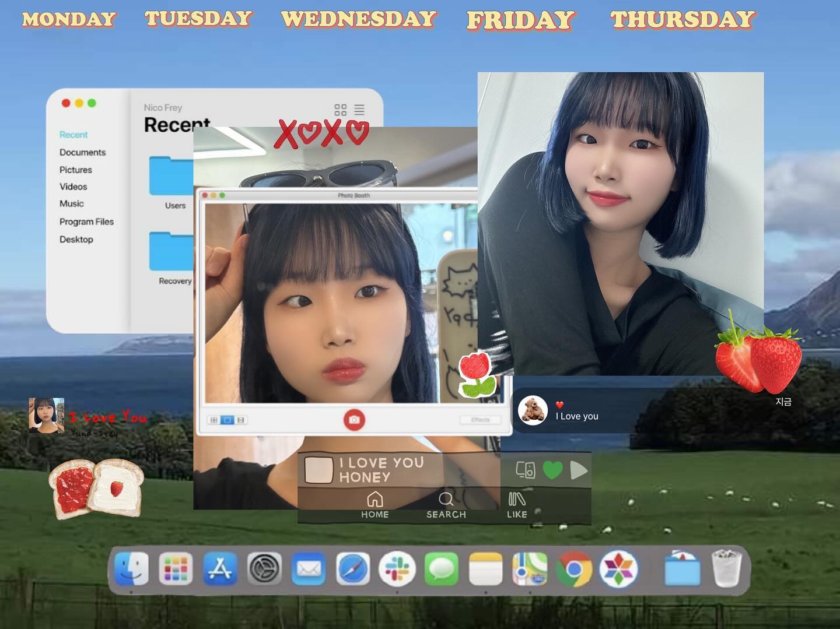Click the 'I LOVE YOU HONEY' song title
Screen dimensions: 840x629
coord(381,470)
